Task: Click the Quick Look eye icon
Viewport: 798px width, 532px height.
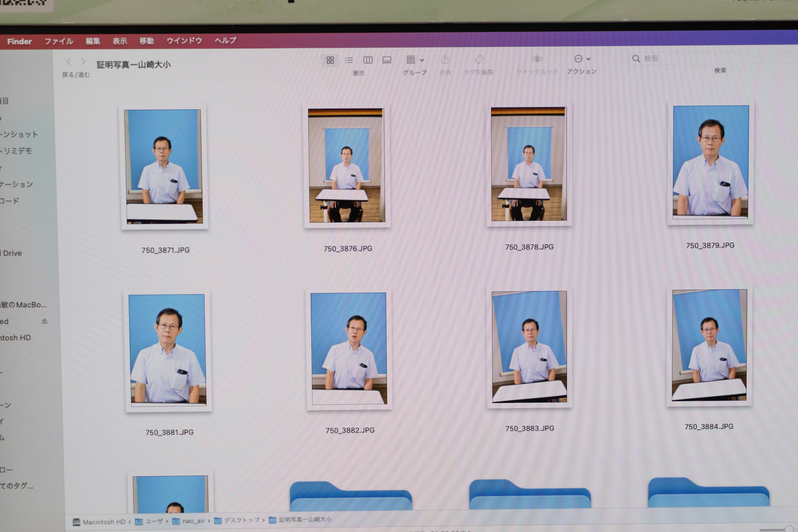Action: click(537, 59)
